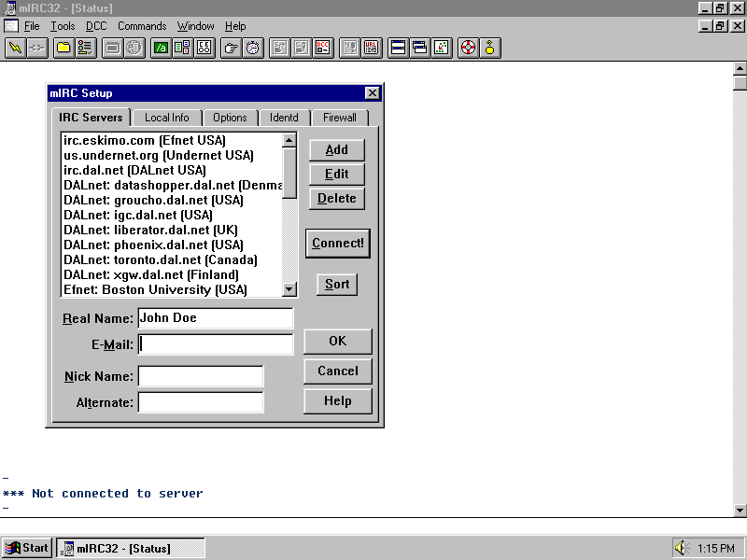Screen dimensions: 747x560
Task: Click the Cascade windows toolbar icon
Action: (420, 49)
